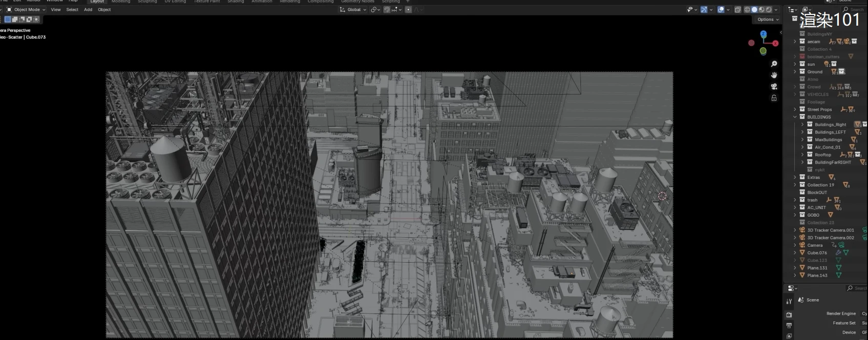
Task: Select 3D Tracker Camera.001 in outliner
Action: tap(830, 230)
